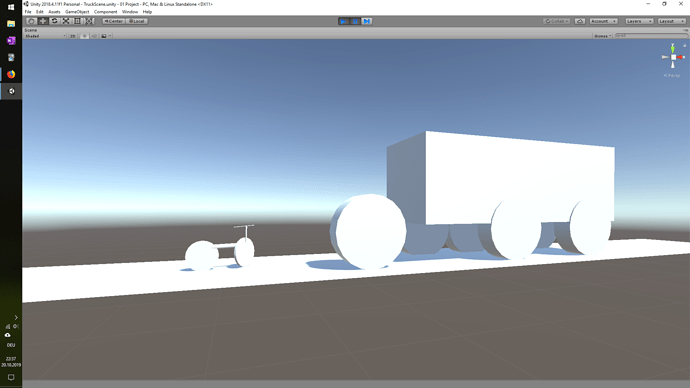The width and height of the screenshot is (690, 388).
Task: Click the green Y axis on scene gizmo
Action: [673, 48]
